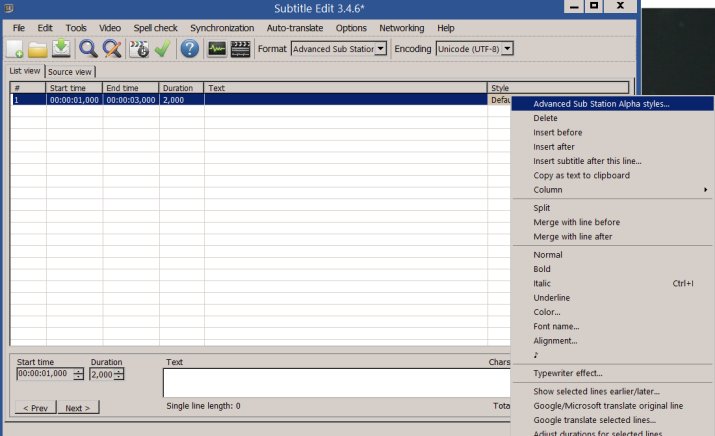
Task: Click the New subtitle file icon
Action: [15, 49]
